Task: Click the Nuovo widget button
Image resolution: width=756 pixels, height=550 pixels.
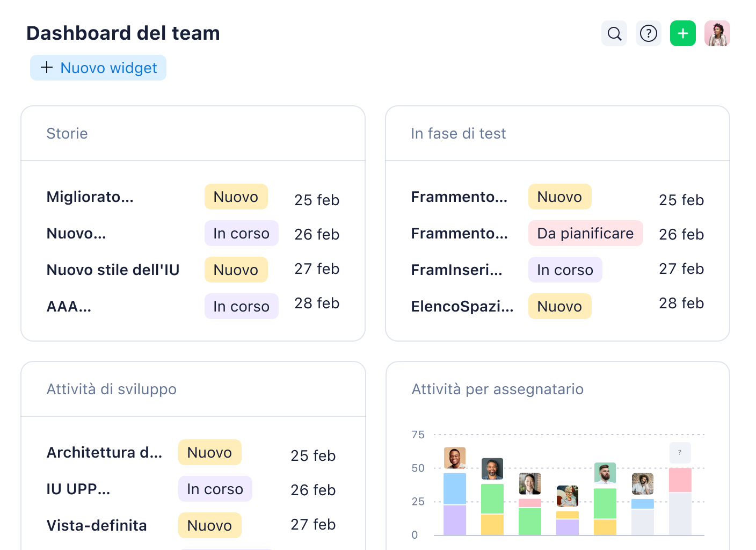Action: click(98, 68)
